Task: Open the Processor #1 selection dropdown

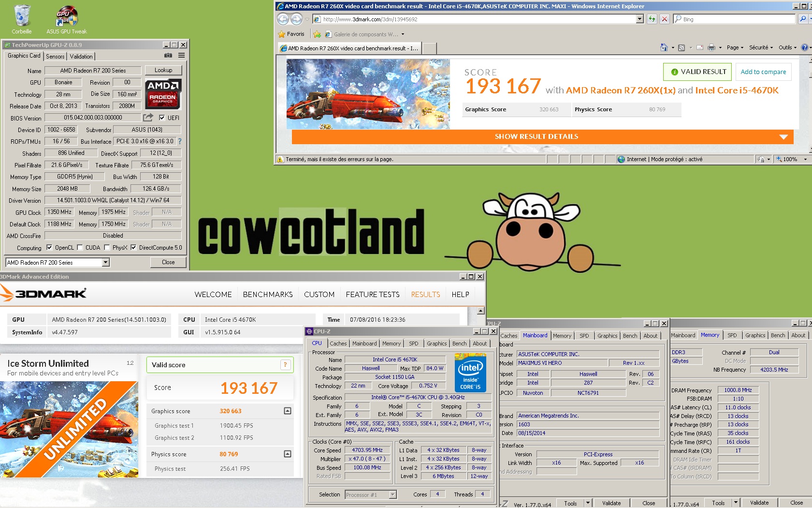Action: click(392, 494)
